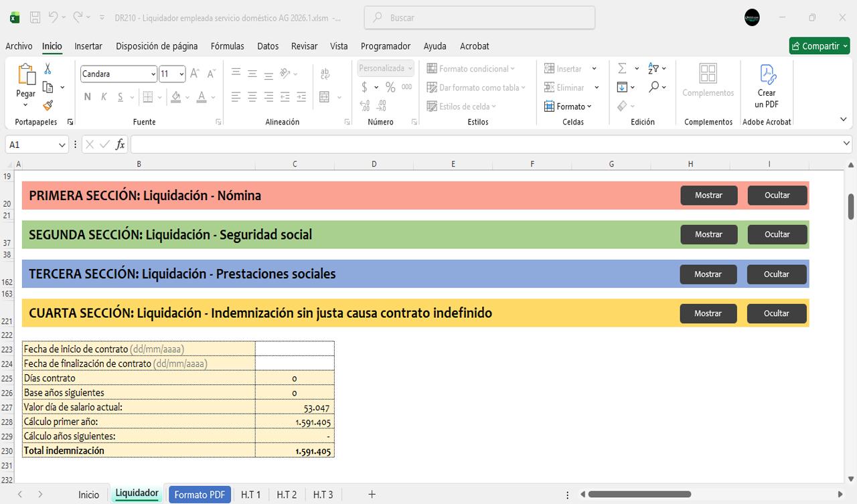Click the Cut scissors icon

(x=48, y=69)
